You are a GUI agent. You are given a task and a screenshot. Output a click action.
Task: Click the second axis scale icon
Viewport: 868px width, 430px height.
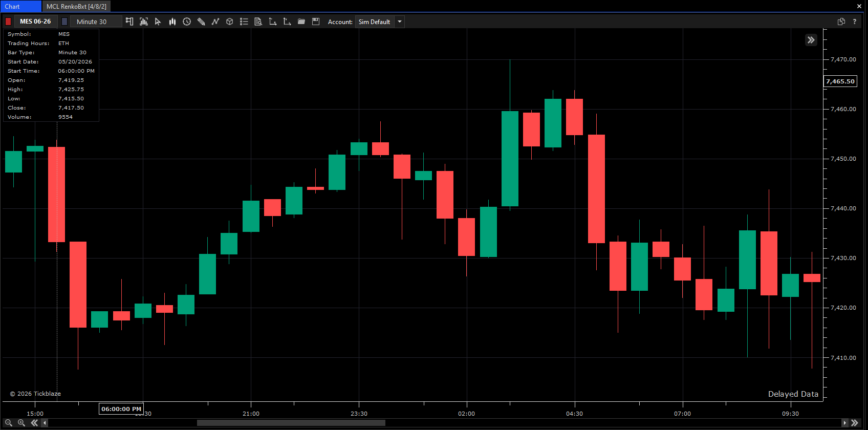287,21
